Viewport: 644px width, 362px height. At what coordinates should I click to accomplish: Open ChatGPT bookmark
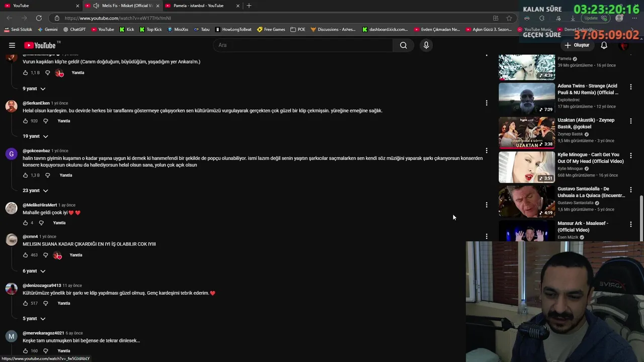74,30
